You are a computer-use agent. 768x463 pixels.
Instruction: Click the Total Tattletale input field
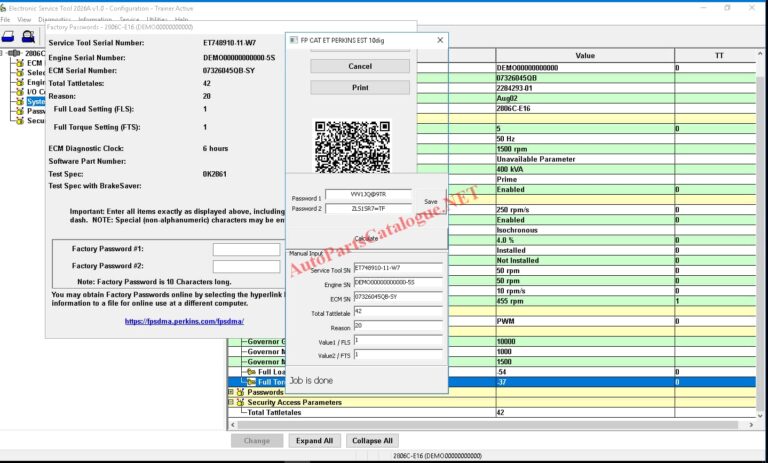point(398,311)
